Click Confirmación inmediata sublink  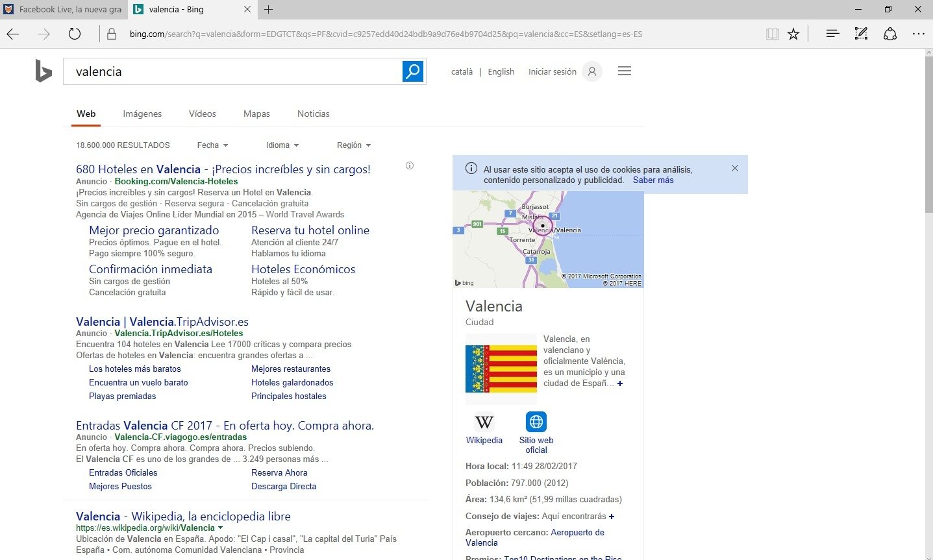(151, 269)
